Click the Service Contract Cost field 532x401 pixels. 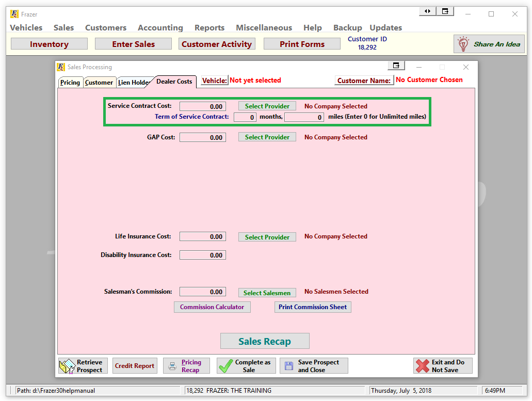point(203,106)
